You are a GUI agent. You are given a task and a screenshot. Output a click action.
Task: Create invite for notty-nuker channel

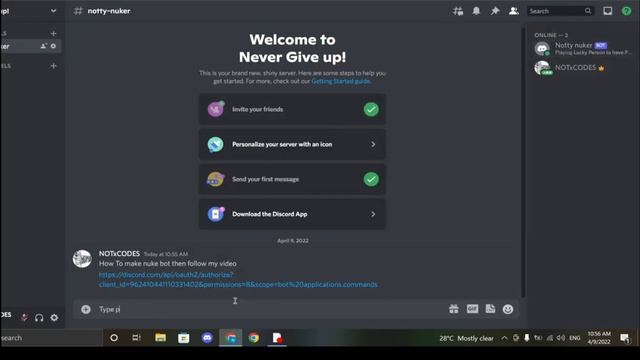[x=43, y=46]
